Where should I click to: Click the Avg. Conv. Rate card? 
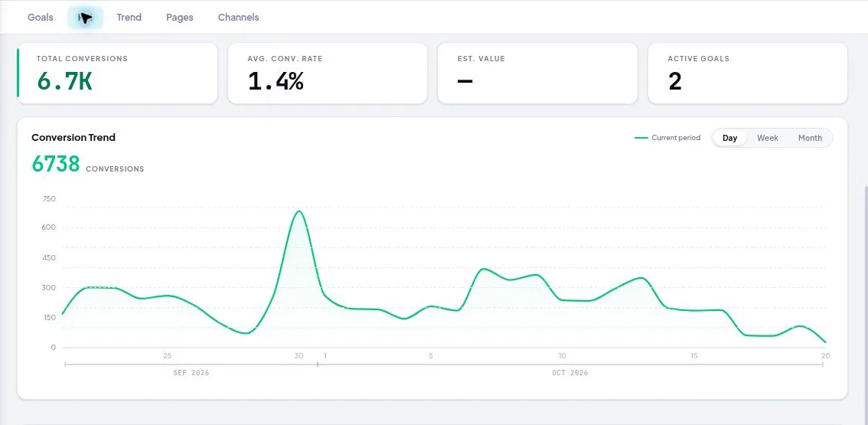pyautogui.click(x=328, y=74)
